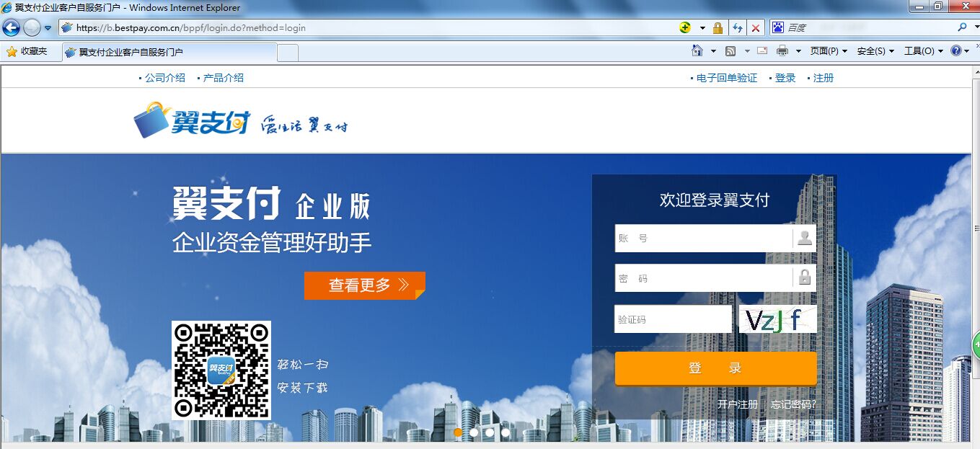Image resolution: width=980 pixels, height=449 pixels.
Task: Click the 翼支付 logo
Action: pyautogui.click(x=191, y=120)
